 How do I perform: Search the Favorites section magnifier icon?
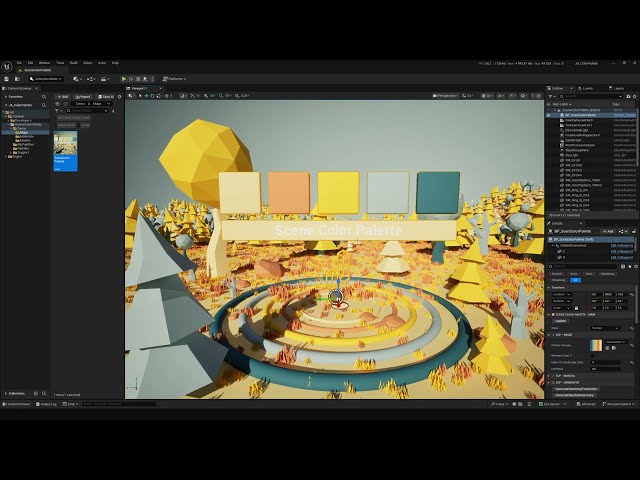coord(44,97)
